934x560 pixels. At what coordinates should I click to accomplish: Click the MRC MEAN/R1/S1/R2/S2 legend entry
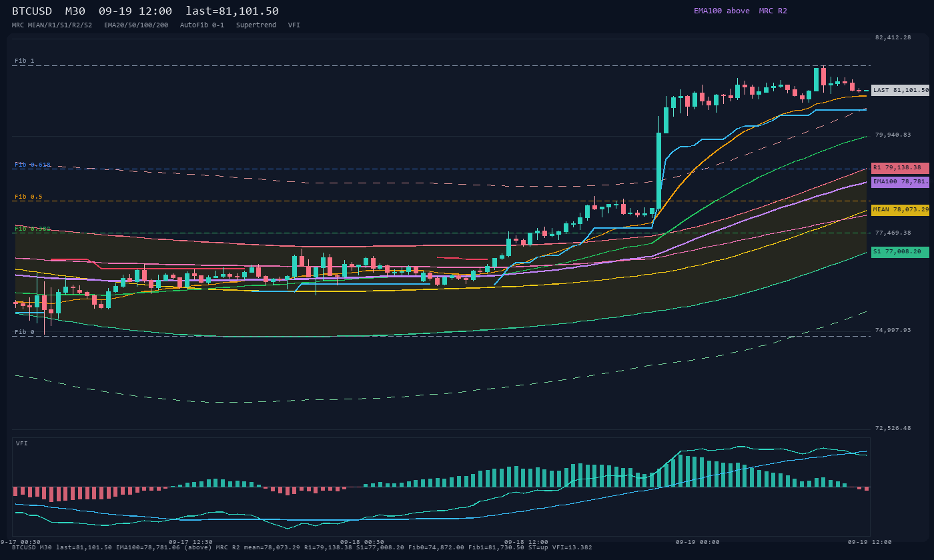click(52, 25)
